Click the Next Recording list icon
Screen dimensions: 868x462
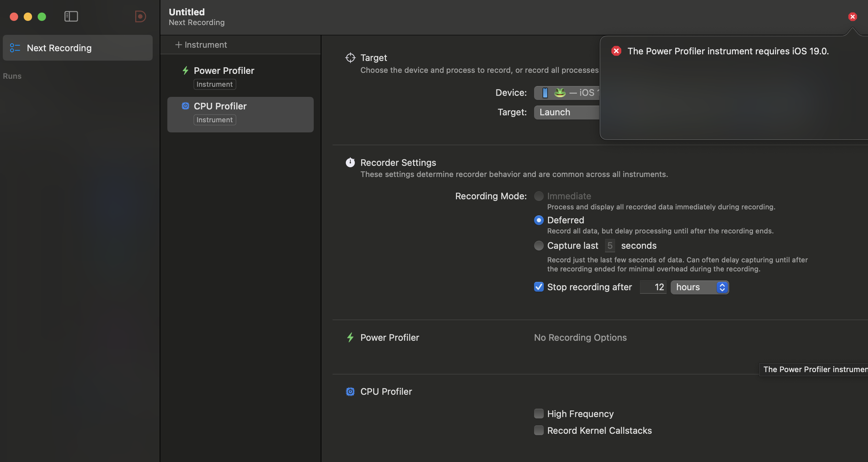pyautogui.click(x=15, y=48)
